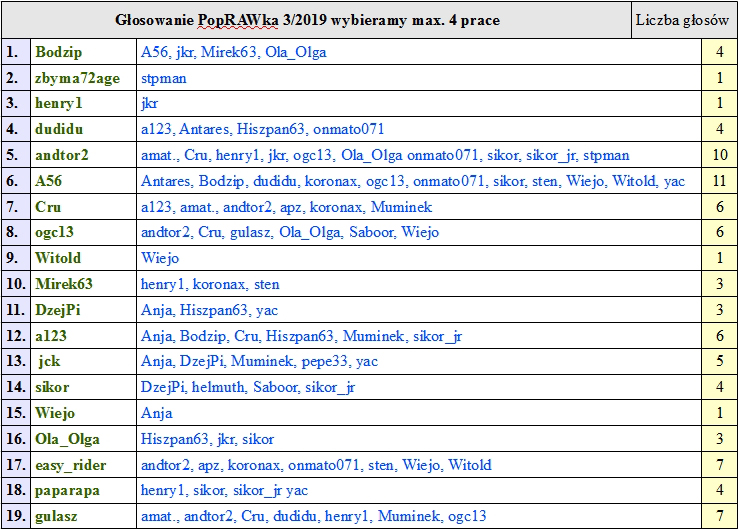Image resolution: width=739 pixels, height=530 pixels.
Task: Select vote count 4 in Bodzip row
Action: coord(719,52)
